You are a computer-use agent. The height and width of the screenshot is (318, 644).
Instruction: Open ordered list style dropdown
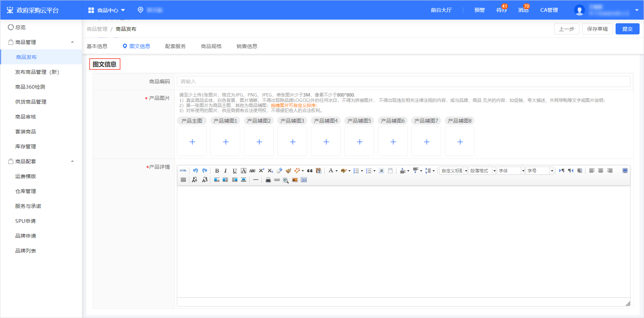[362, 171]
